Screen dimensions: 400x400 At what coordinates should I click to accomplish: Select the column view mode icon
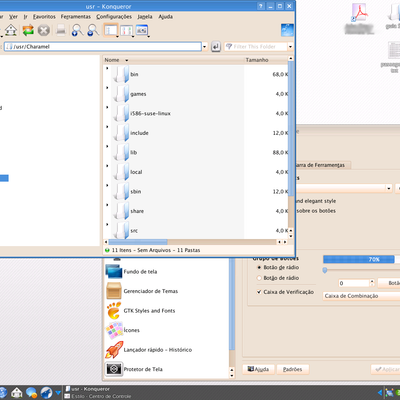(x=126, y=31)
